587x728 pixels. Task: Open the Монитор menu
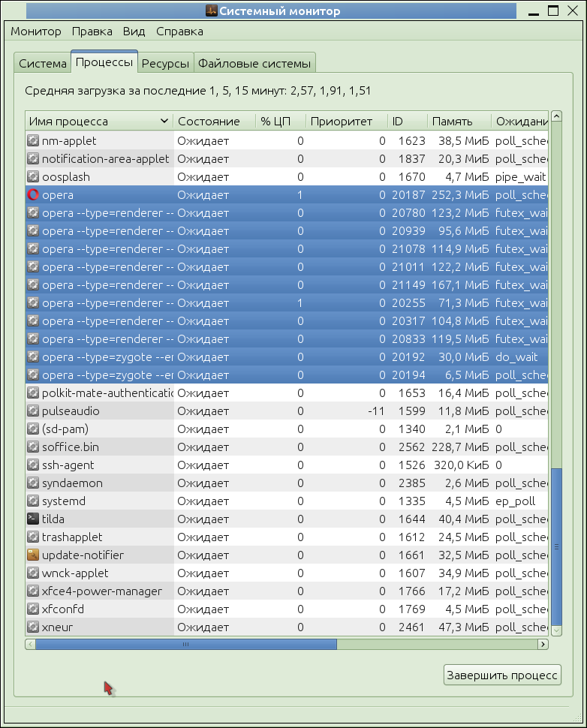[36, 32]
